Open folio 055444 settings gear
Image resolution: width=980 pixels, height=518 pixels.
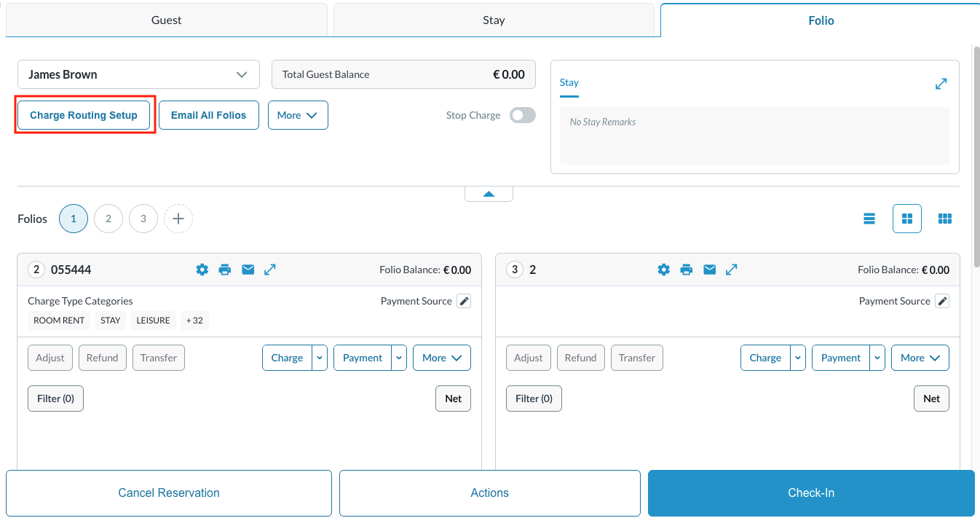click(x=202, y=269)
